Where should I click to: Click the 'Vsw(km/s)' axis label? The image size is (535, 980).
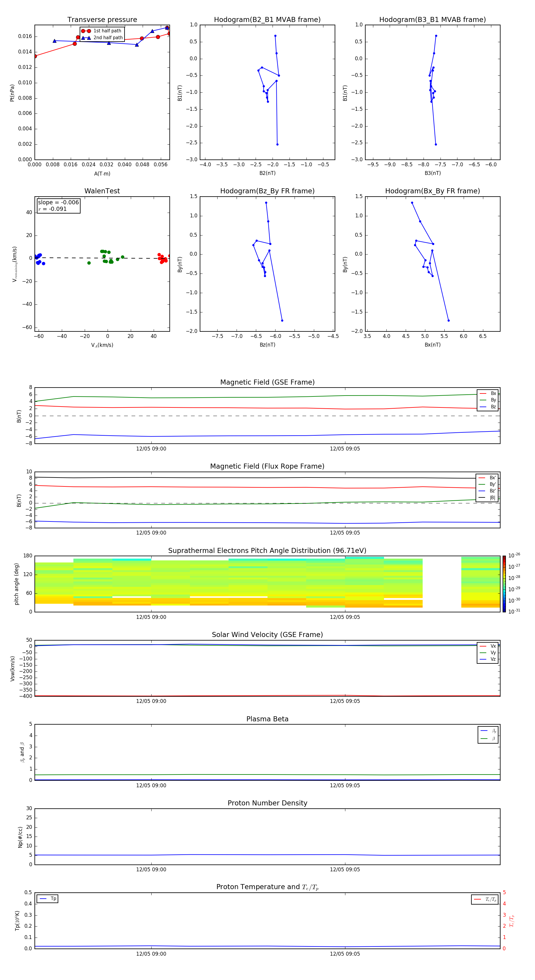(12, 668)
